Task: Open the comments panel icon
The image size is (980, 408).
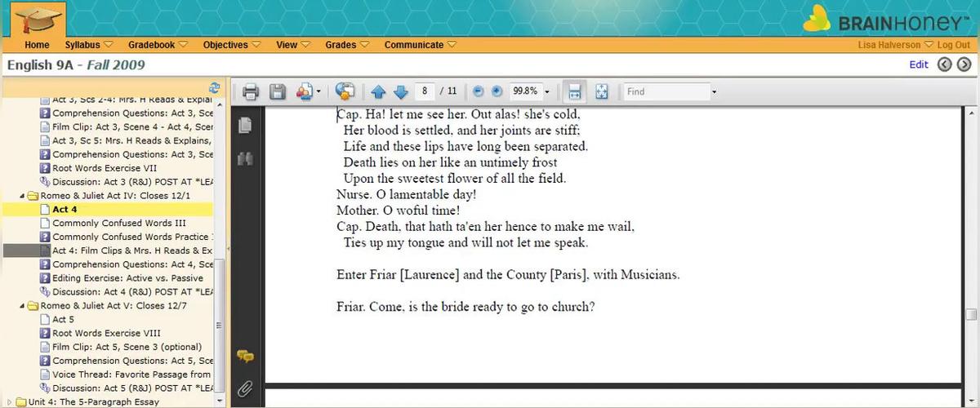Action: point(244,357)
